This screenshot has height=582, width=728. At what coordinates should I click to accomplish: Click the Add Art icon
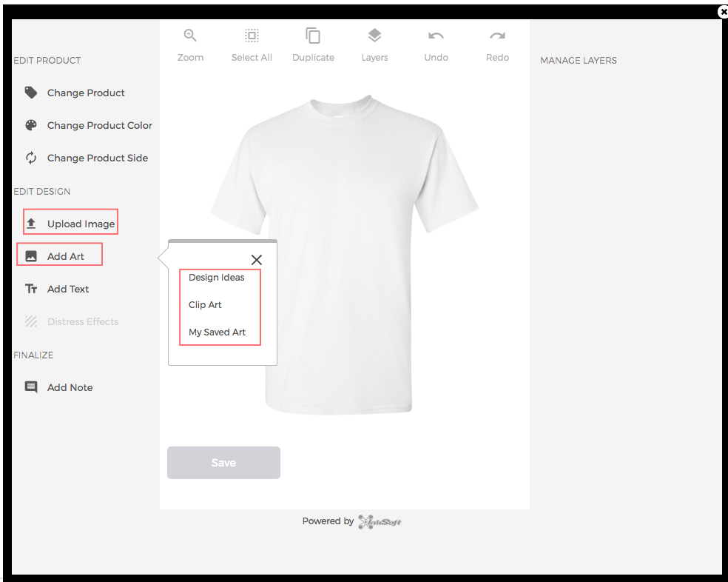click(30, 255)
